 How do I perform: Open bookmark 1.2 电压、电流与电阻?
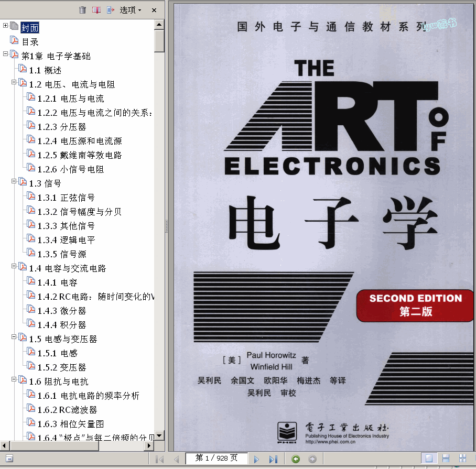click(72, 84)
